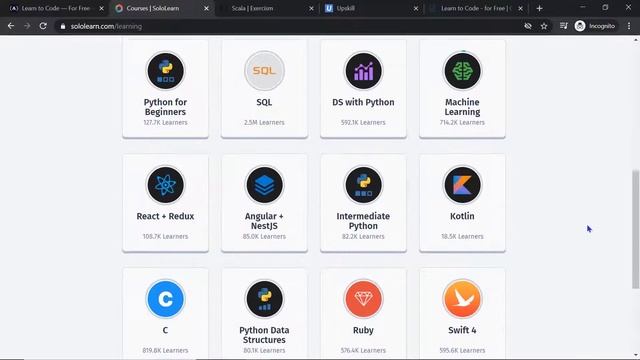Viewport: 640px width, 360px height.
Task: Choose the Swift 4 bird icon
Action: point(462,299)
